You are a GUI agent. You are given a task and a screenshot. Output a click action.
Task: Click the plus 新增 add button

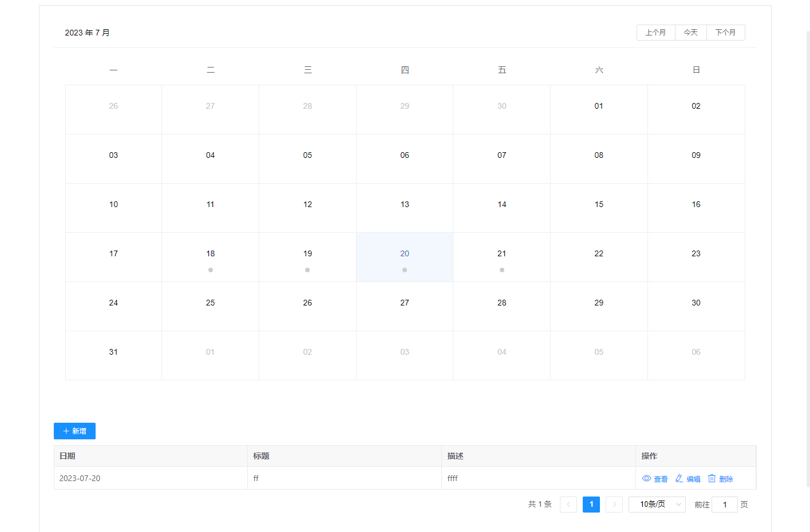click(x=74, y=431)
